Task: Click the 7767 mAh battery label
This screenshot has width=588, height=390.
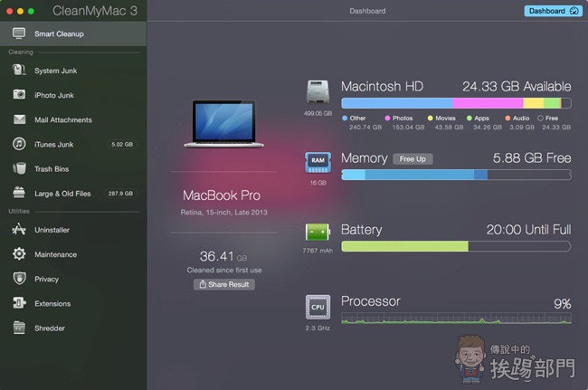Action: click(x=318, y=251)
